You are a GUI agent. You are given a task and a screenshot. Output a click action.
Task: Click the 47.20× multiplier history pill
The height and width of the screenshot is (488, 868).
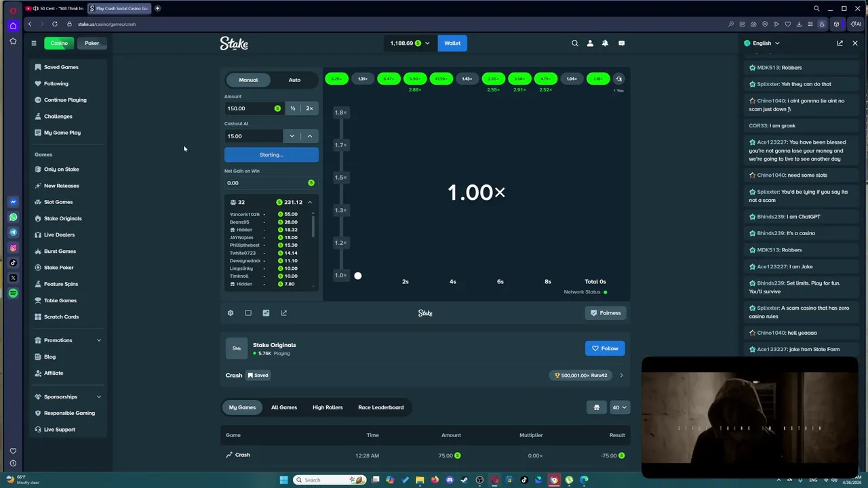pyautogui.click(x=441, y=79)
